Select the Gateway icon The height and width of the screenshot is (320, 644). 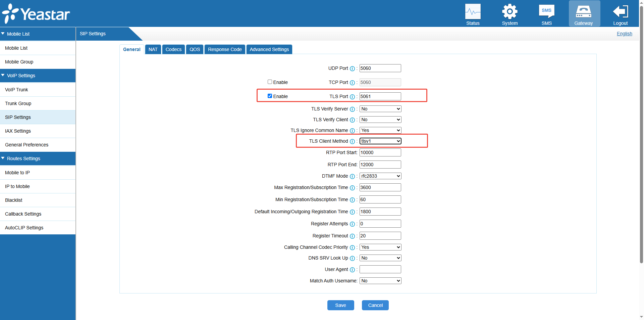(584, 13)
